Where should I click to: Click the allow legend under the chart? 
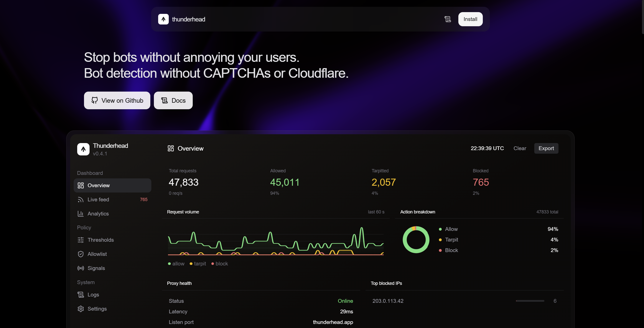(x=176, y=264)
